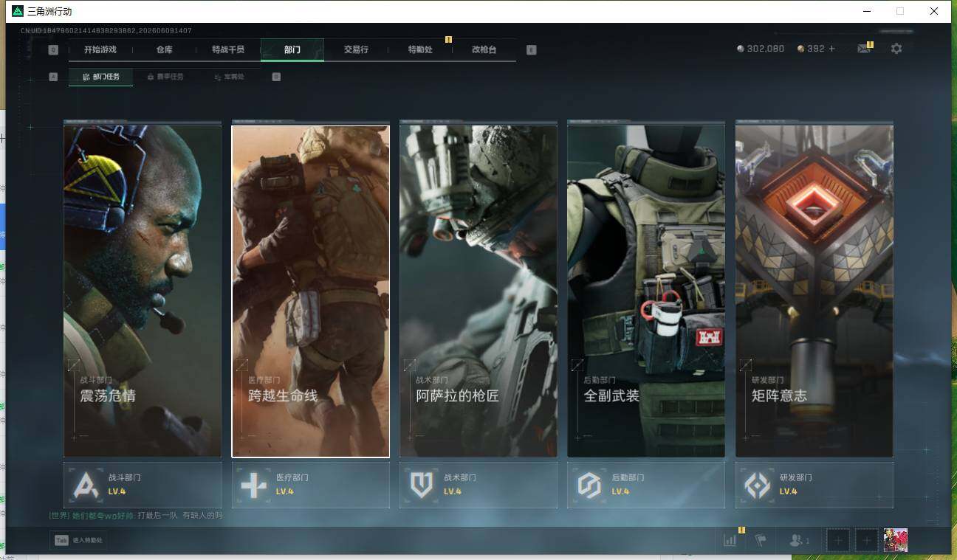Open the statistics bar chart icon
This screenshot has height=560, width=957.
coord(730,540)
